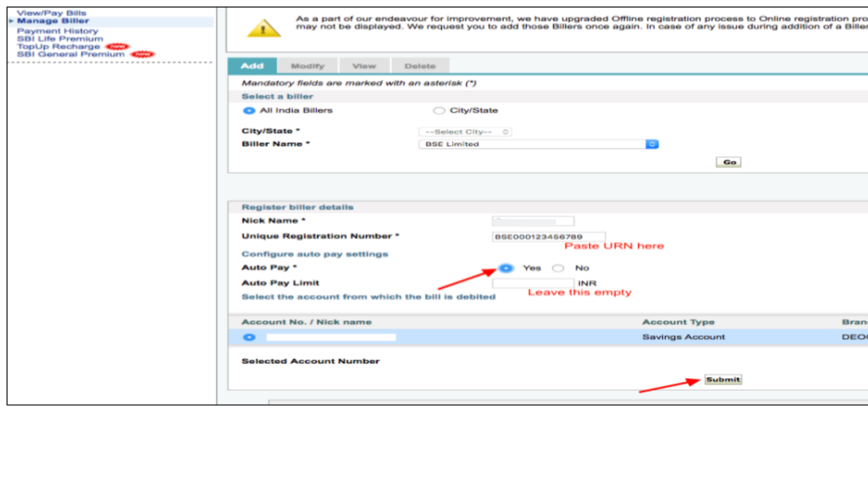868x488 pixels.
Task: Focus the Nick Name input field
Action: 533,221
